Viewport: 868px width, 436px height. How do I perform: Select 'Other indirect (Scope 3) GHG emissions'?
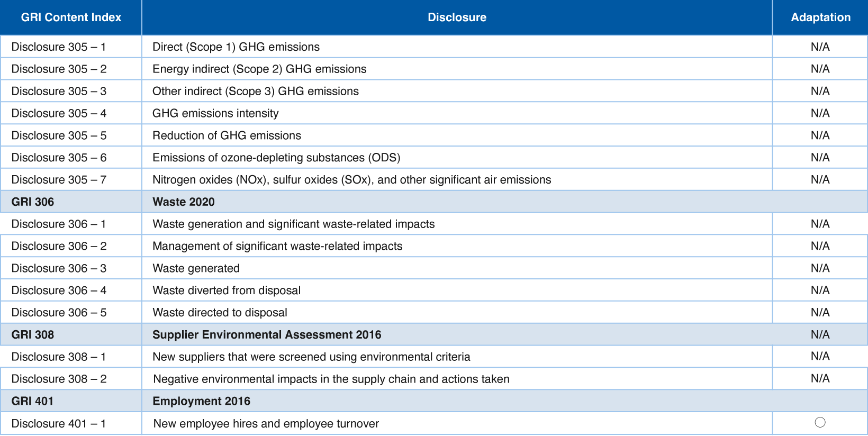tap(256, 92)
